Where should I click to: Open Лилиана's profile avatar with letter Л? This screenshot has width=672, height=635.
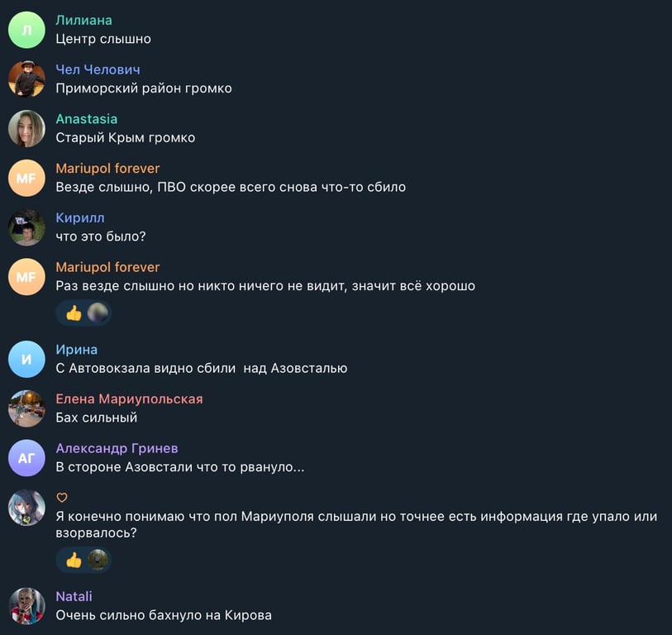(x=26, y=28)
